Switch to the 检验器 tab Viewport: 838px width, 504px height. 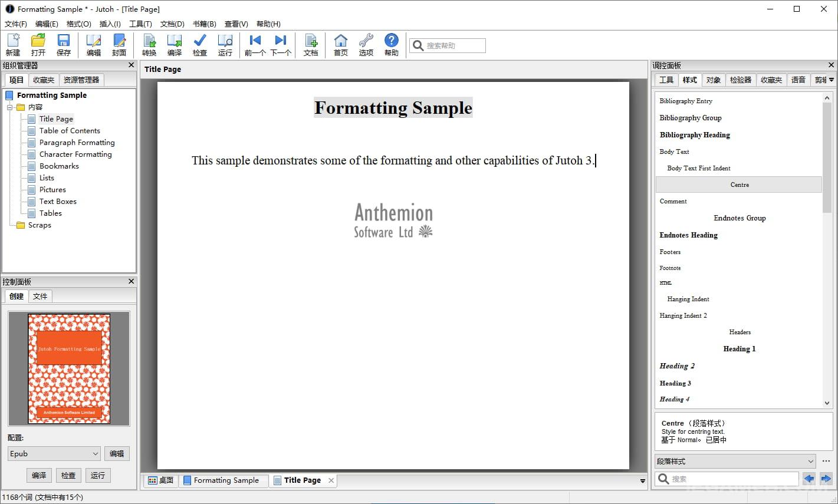[x=741, y=80]
